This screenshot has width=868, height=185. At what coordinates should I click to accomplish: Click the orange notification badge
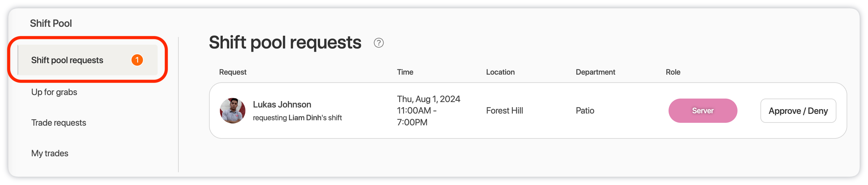(137, 60)
